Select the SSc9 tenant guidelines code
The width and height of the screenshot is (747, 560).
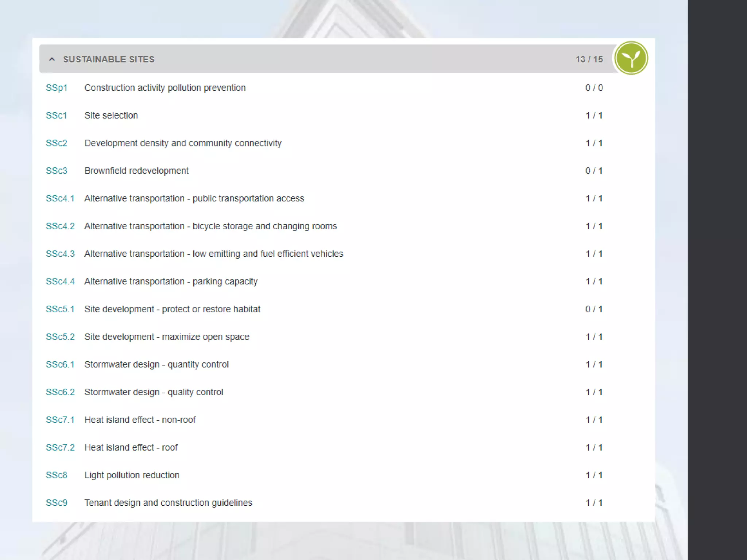coord(57,503)
